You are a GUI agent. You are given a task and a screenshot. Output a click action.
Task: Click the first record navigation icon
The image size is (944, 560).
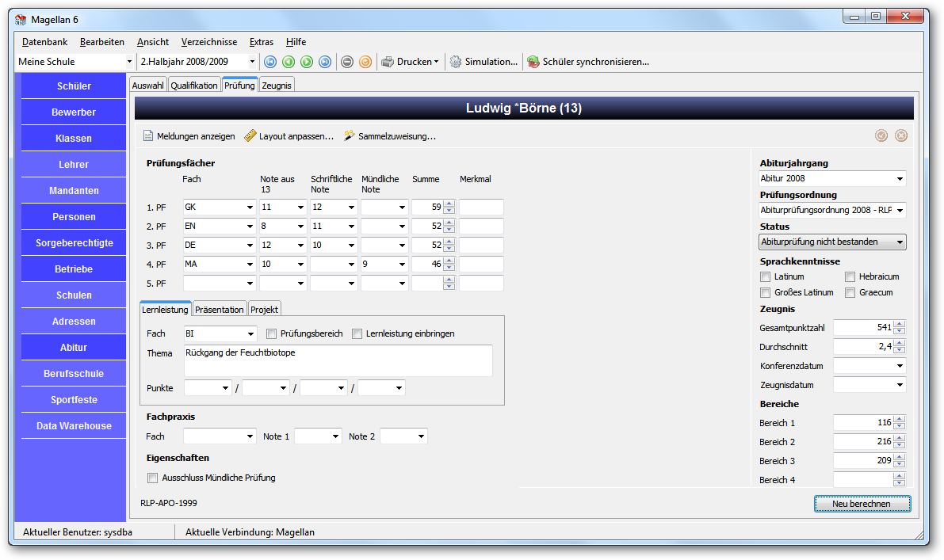(270, 62)
